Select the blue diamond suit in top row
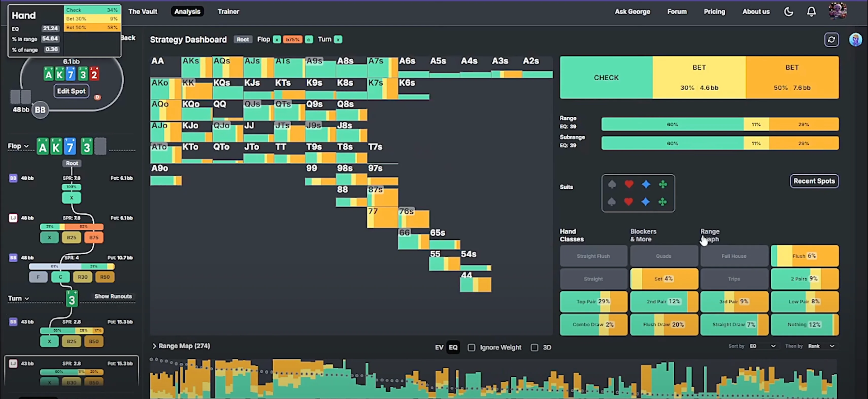868x399 pixels. point(646,184)
